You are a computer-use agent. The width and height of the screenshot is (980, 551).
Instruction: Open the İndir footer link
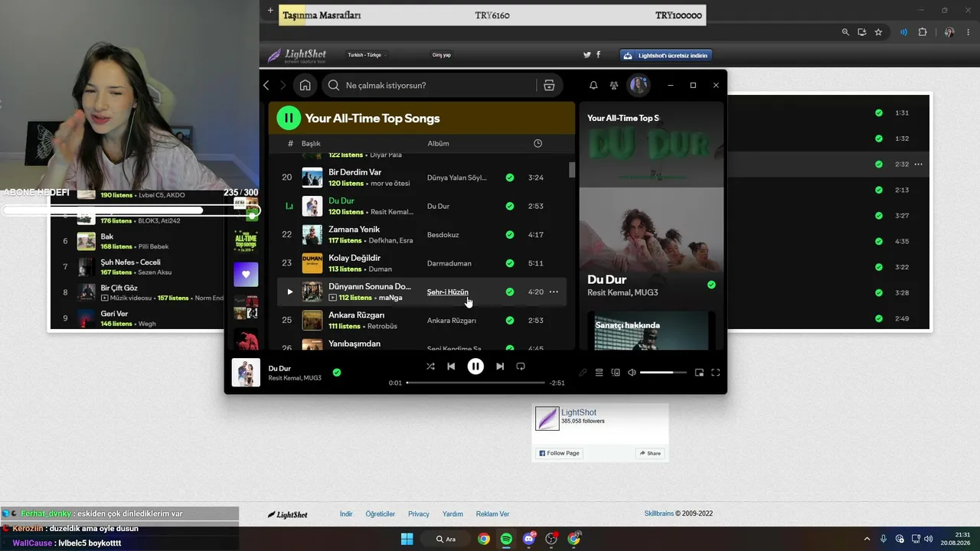point(346,514)
